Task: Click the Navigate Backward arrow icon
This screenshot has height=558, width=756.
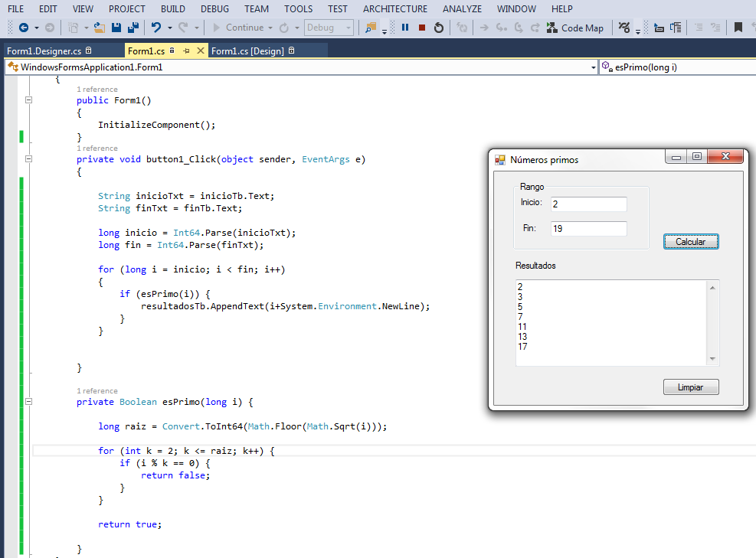Action: point(23,28)
